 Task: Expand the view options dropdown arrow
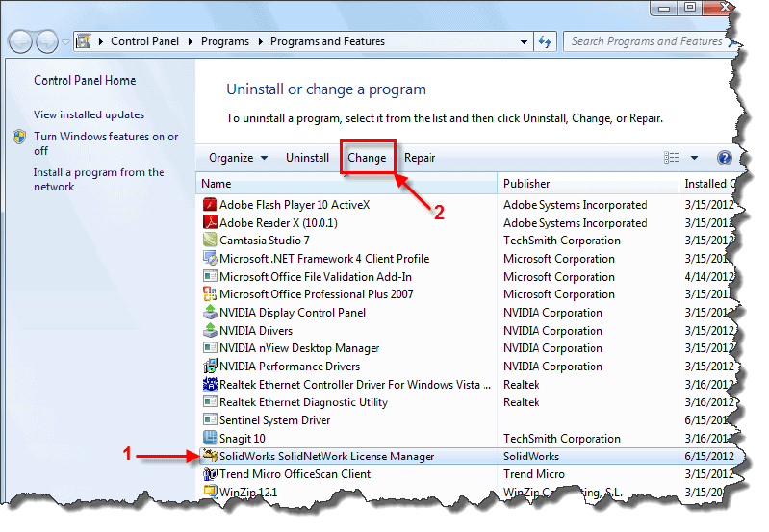tap(695, 158)
